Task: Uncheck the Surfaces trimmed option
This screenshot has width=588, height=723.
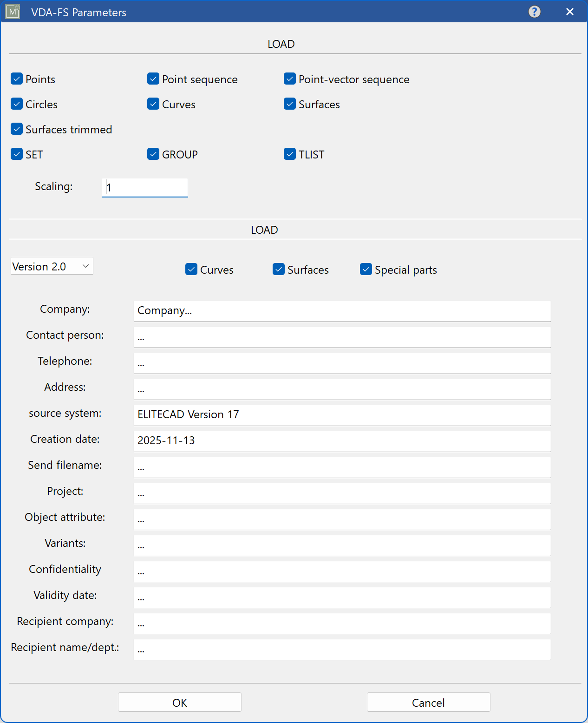Action: (x=17, y=129)
